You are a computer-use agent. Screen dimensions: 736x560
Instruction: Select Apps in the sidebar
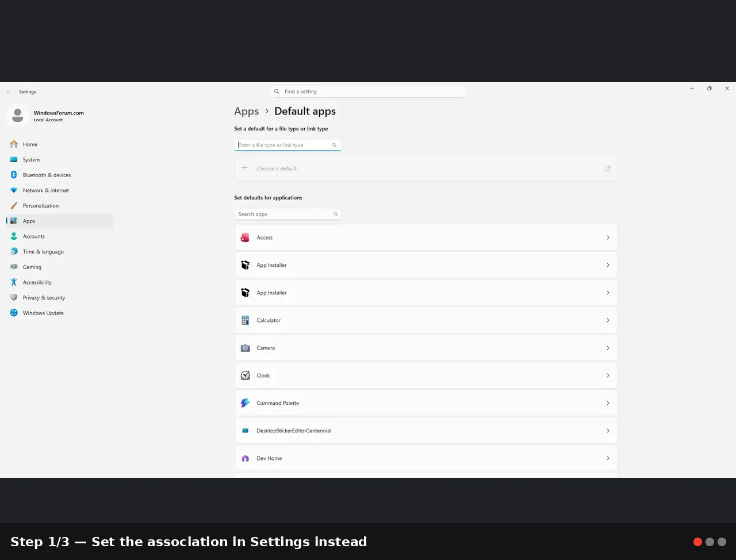60,221
